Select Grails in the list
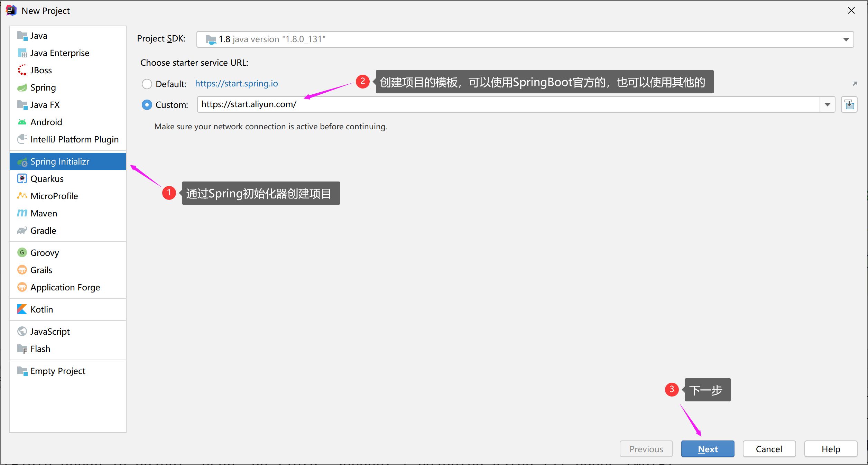This screenshot has width=868, height=465. pyautogui.click(x=68, y=270)
